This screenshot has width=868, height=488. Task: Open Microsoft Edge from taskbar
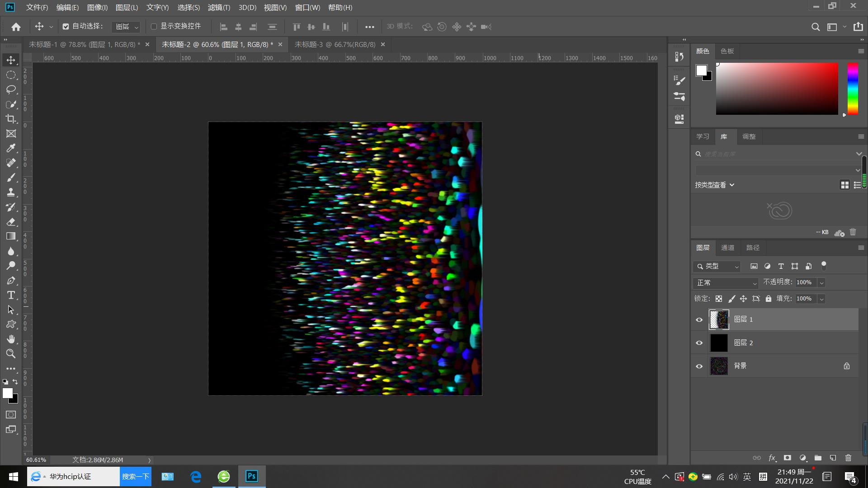[196, 477]
